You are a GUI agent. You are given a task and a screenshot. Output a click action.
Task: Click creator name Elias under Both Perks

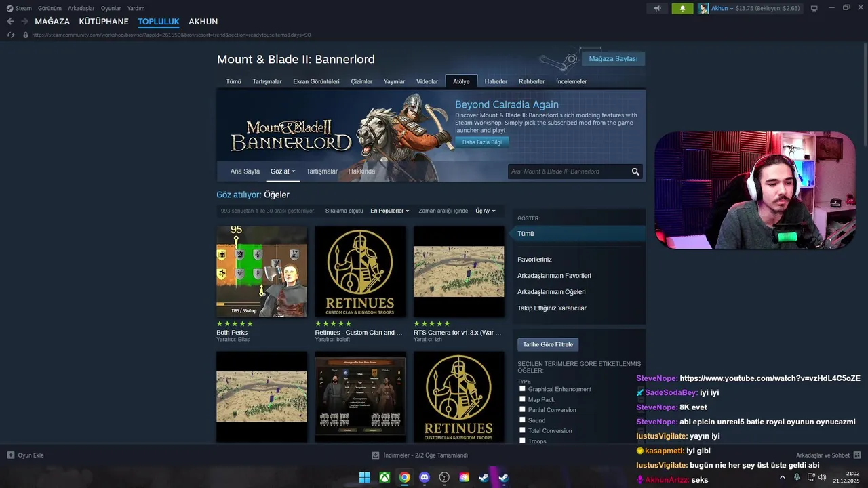(243, 339)
